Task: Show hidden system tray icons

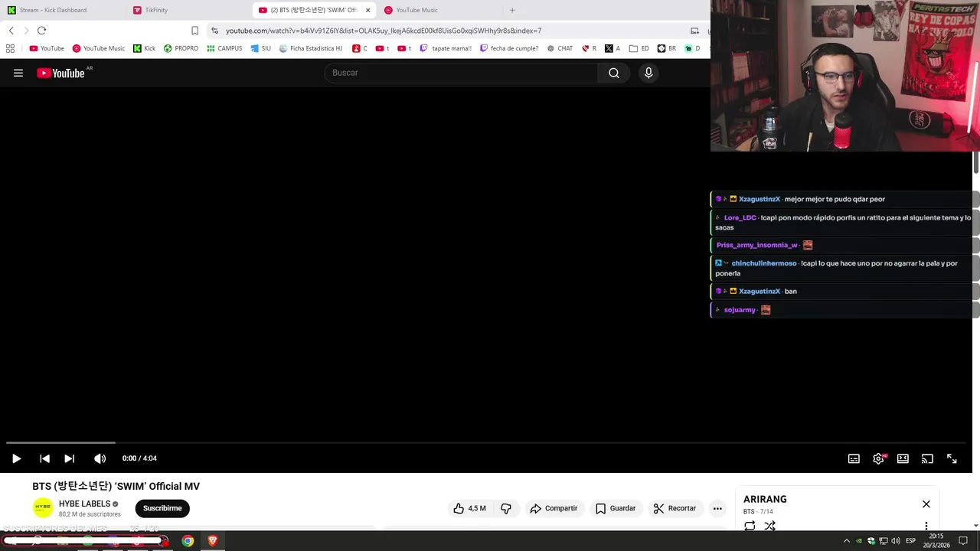Action: click(846, 541)
